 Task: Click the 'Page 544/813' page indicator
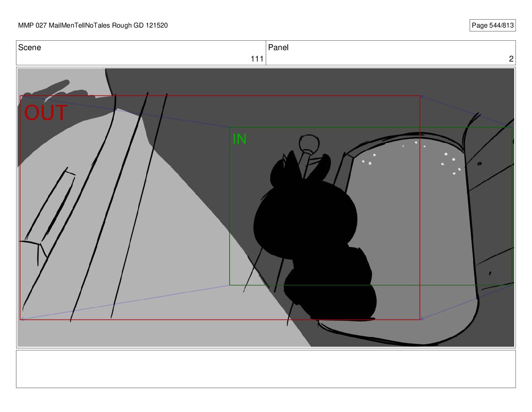point(492,26)
